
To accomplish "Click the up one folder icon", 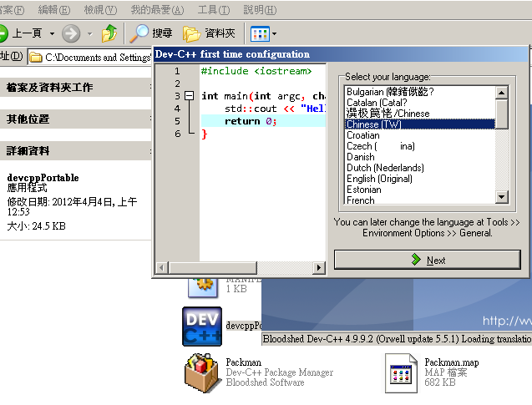I will pyautogui.click(x=109, y=33).
